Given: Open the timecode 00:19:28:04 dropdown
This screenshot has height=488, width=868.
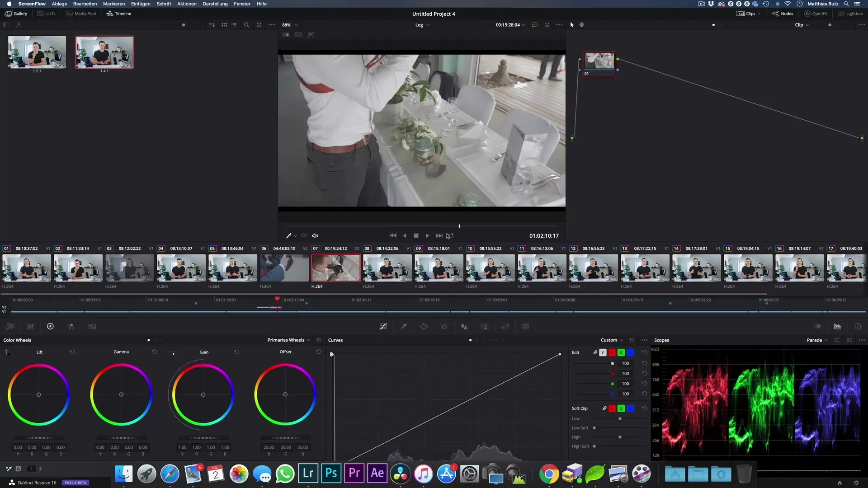Looking at the screenshot, I should click(x=510, y=25).
